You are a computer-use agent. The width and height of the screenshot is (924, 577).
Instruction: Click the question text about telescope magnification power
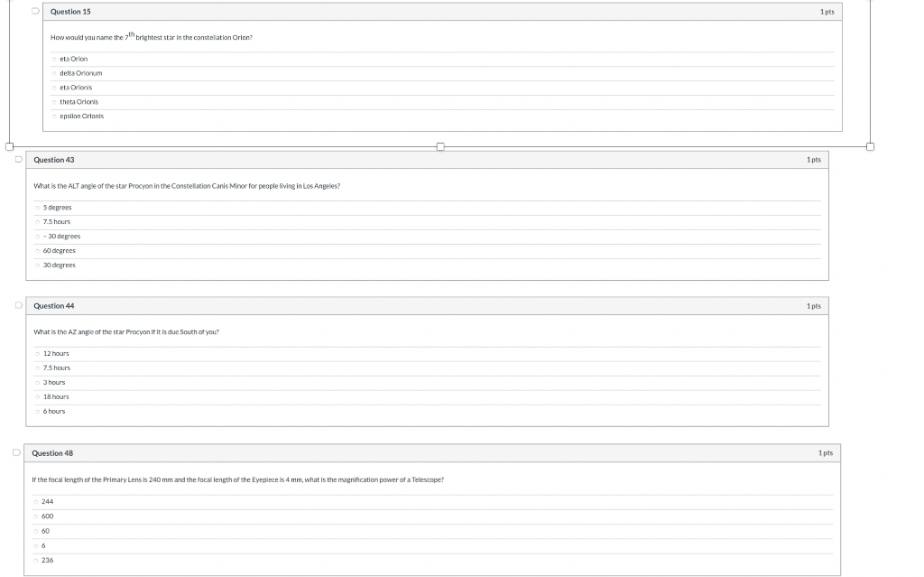coord(237,479)
